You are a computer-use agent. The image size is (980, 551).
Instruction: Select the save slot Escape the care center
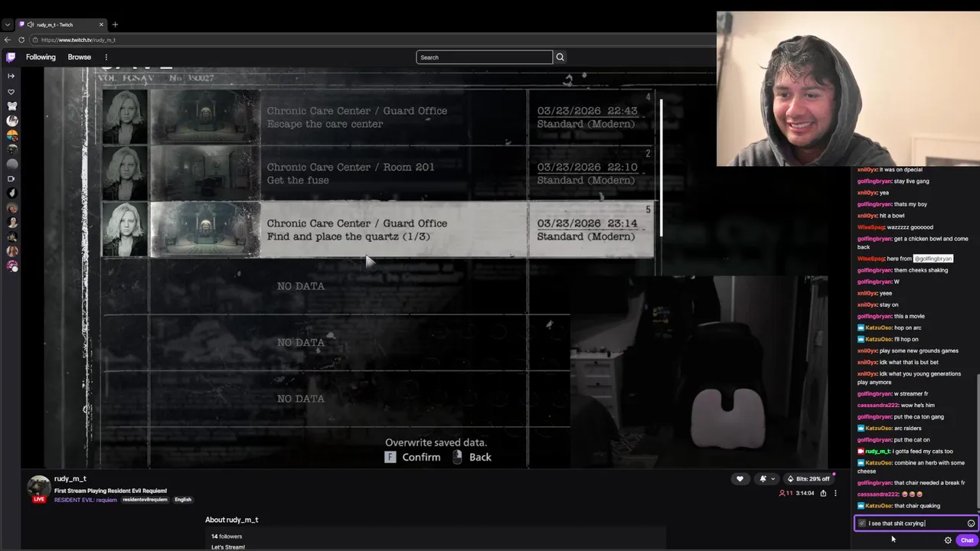tap(378, 117)
